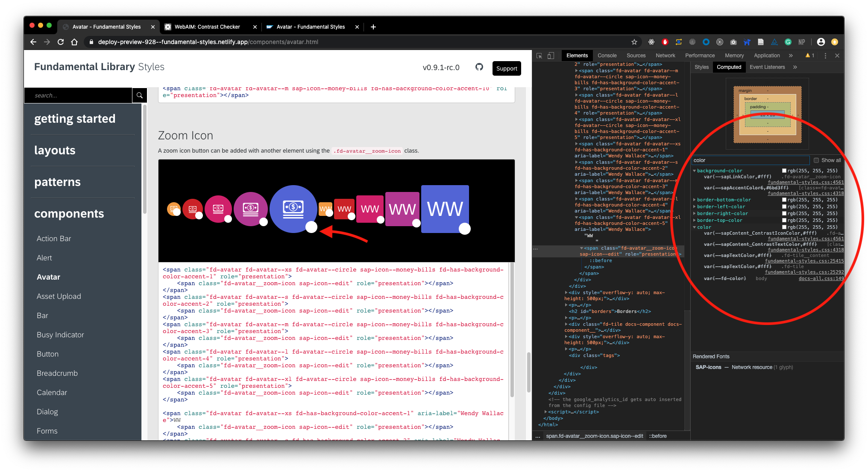Open the Chrome profile avatar menu

[821, 42]
